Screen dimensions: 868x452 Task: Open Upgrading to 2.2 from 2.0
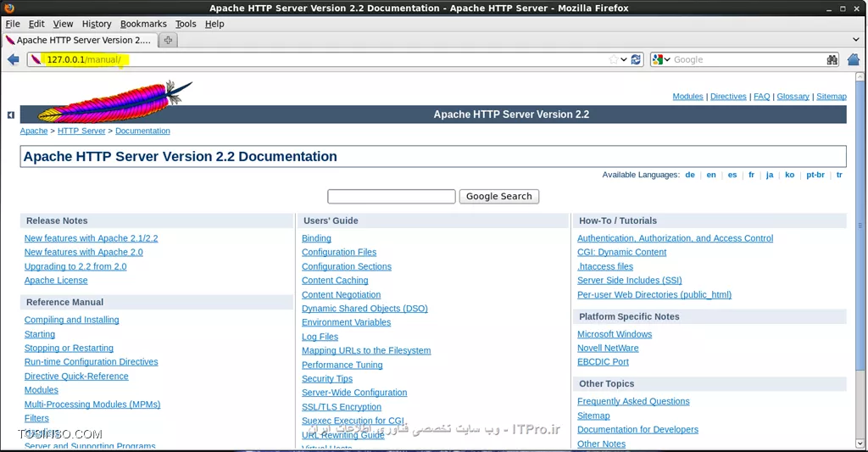75,266
